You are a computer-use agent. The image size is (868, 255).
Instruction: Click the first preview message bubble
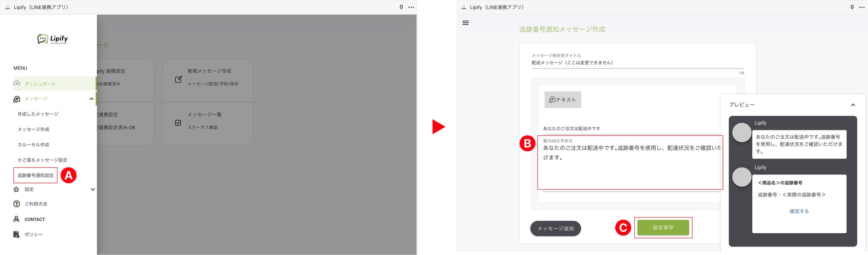point(799,144)
